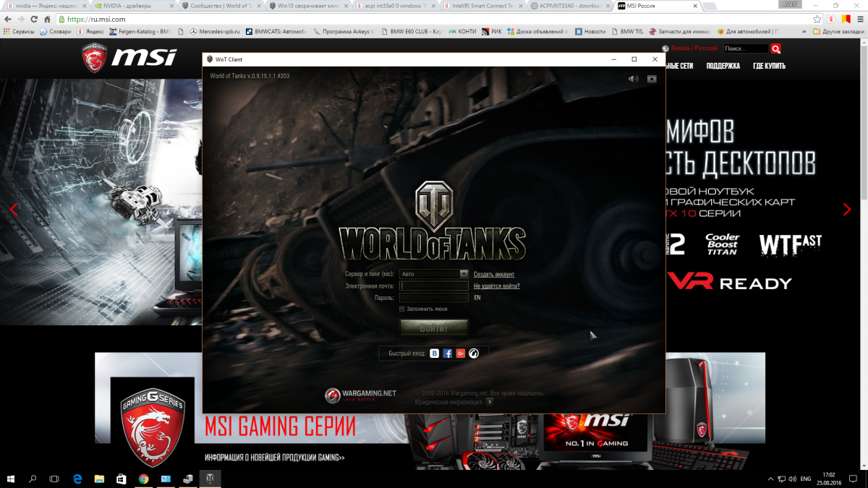Go back with the browser back arrow
The height and width of the screenshot is (488, 868).
pos(9,20)
